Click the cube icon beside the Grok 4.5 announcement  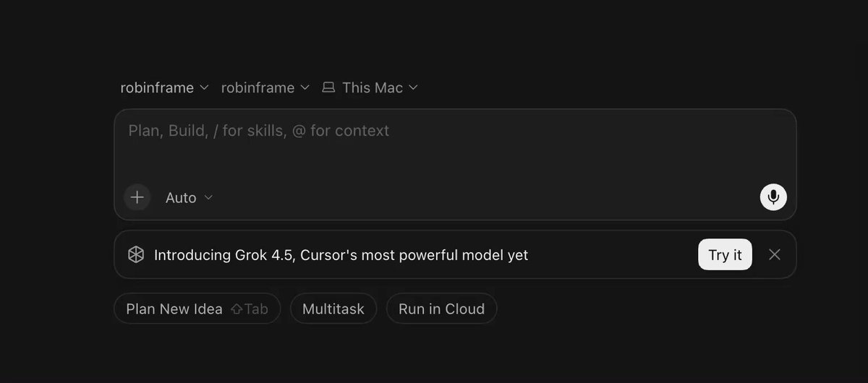pyautogui.click(x=136, y=255)
